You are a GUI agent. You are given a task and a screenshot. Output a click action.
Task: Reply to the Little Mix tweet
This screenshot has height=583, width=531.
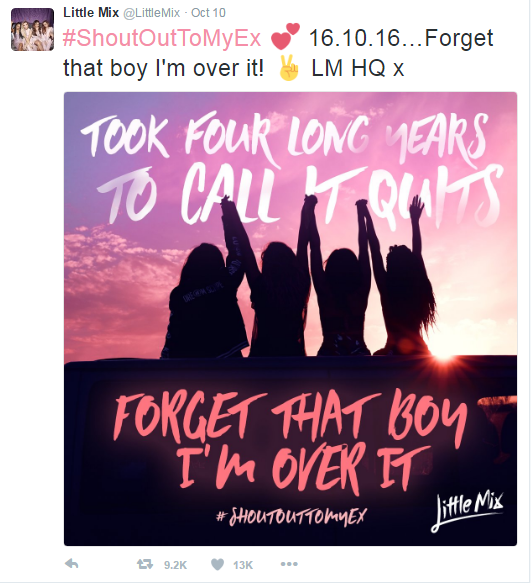[71, 564]
